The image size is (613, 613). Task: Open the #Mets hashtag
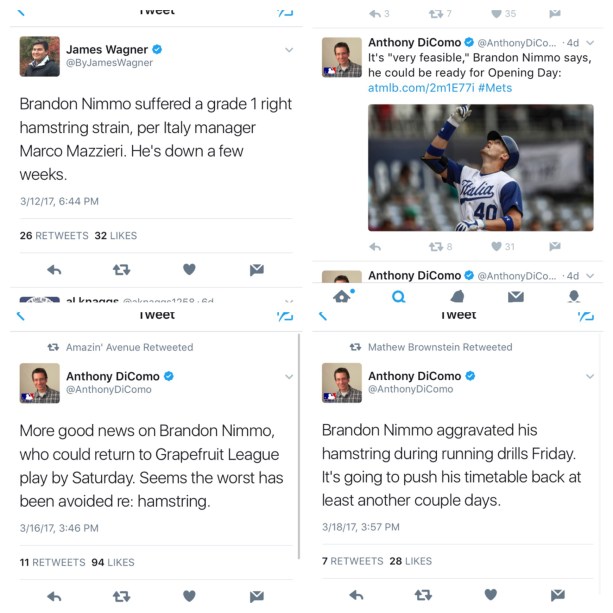495,88
